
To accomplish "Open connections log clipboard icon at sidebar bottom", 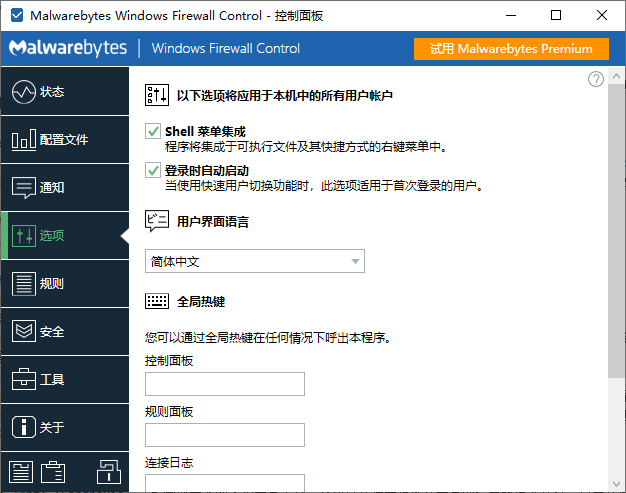I will point(53,472).
